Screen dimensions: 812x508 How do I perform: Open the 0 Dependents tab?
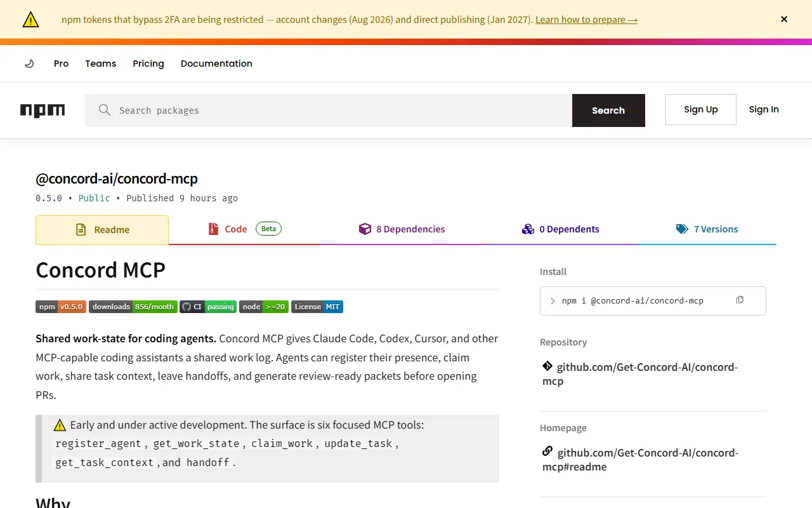pos(561,229)
